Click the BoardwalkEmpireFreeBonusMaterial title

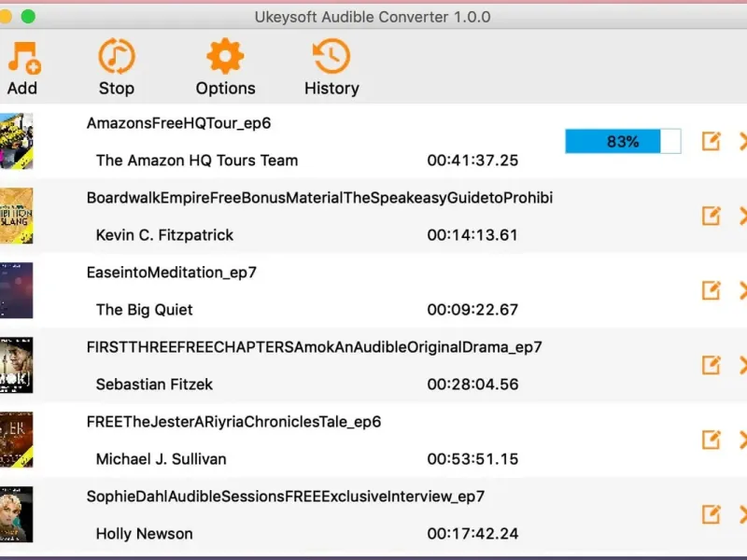coord(319,198)
